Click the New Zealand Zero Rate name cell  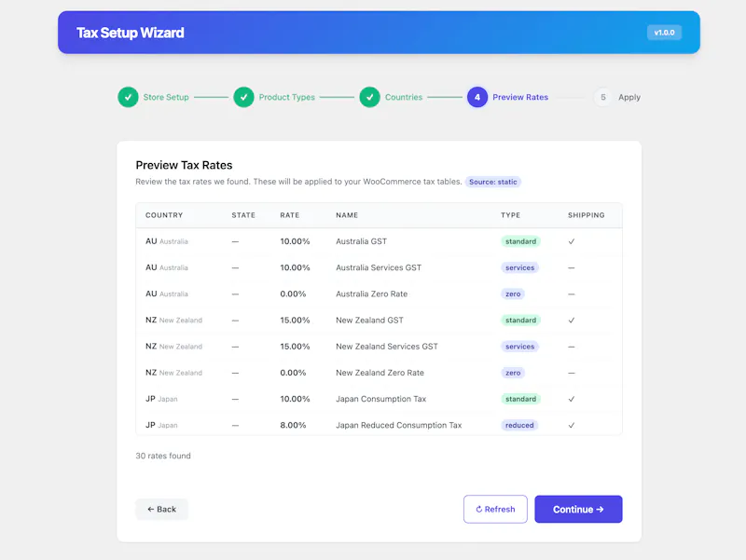coord(380,373)
